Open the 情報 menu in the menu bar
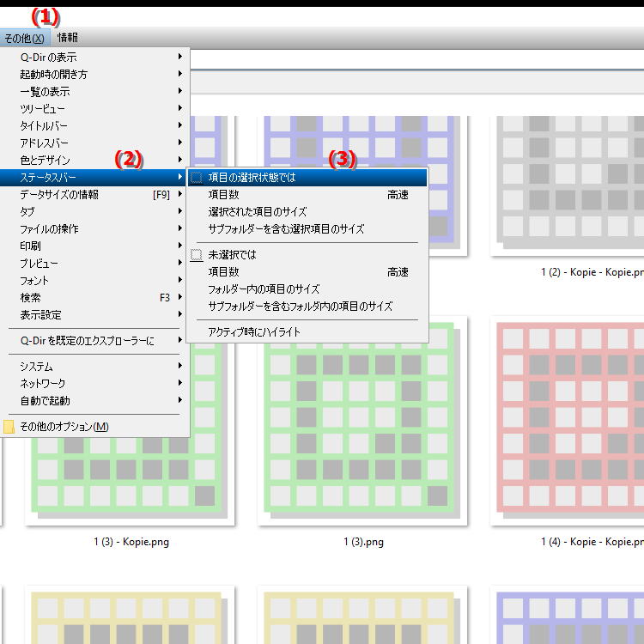 tap(68, 38)
